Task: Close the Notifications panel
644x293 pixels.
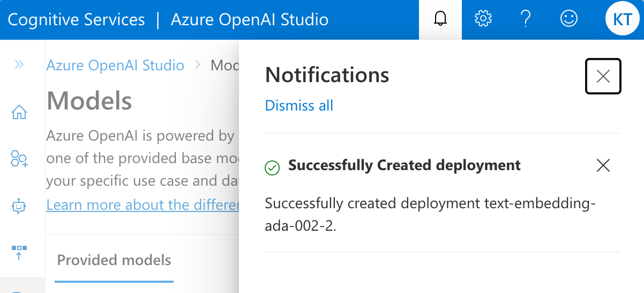Action: tap(603, 76)
